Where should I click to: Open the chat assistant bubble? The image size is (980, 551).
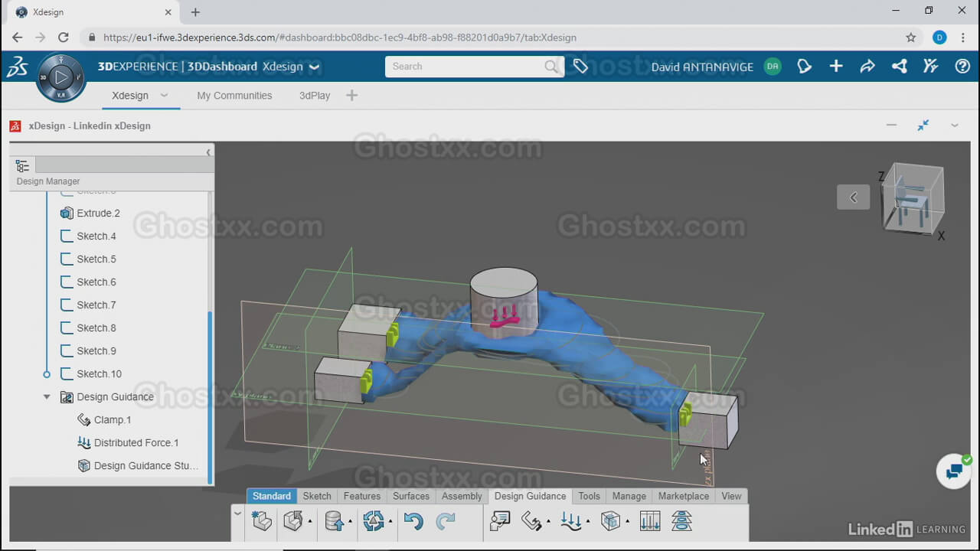pyautogui.click(x=954, y=471)
